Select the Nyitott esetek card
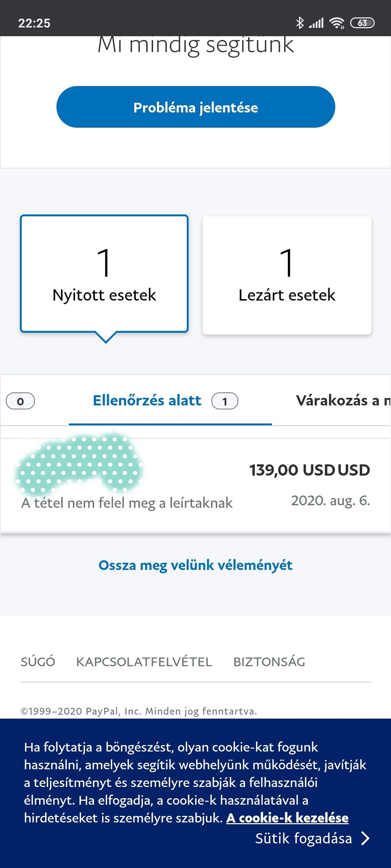The image size is (391, 868). coord(104,274)
